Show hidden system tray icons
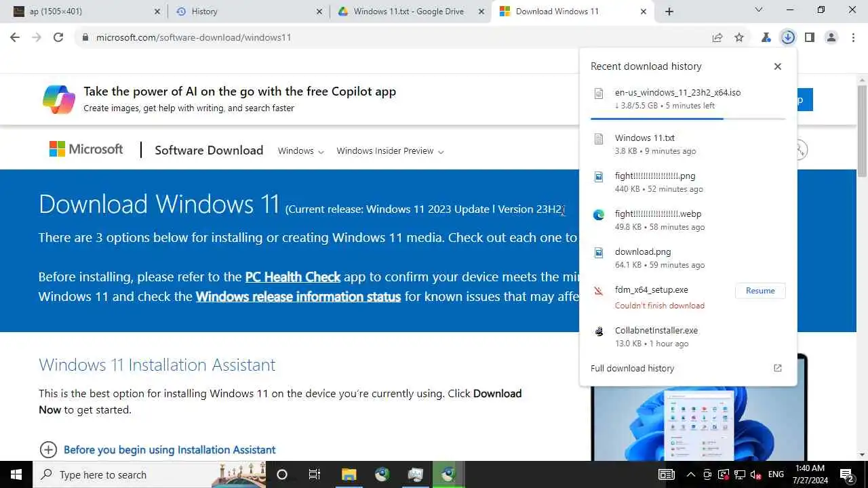This screenshot has width=868, height=488. [x=690, y=474]
